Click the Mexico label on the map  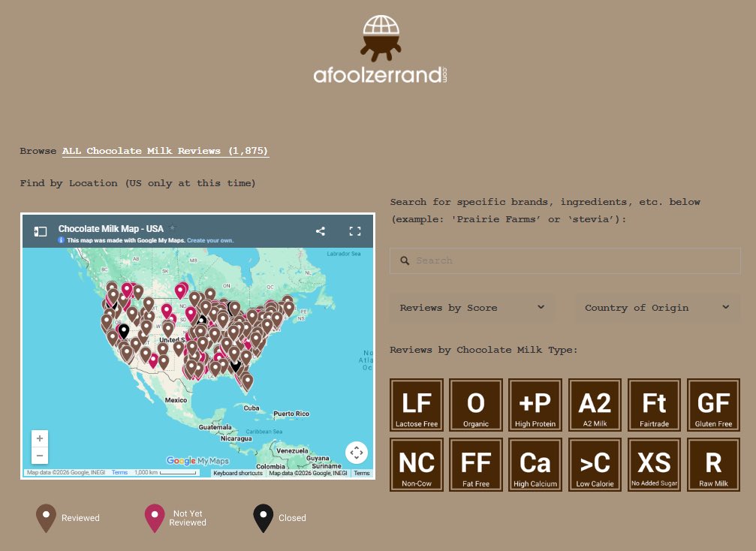(176, 400)
